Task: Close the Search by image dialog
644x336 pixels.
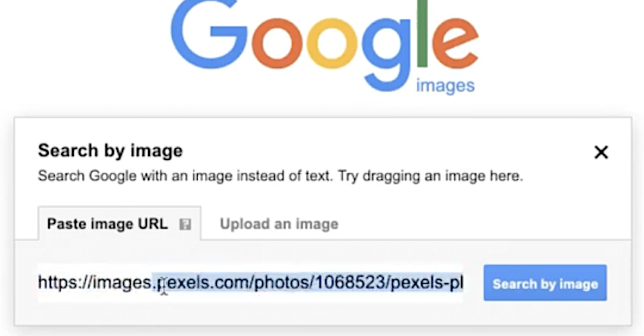Action: coord(601,152)
